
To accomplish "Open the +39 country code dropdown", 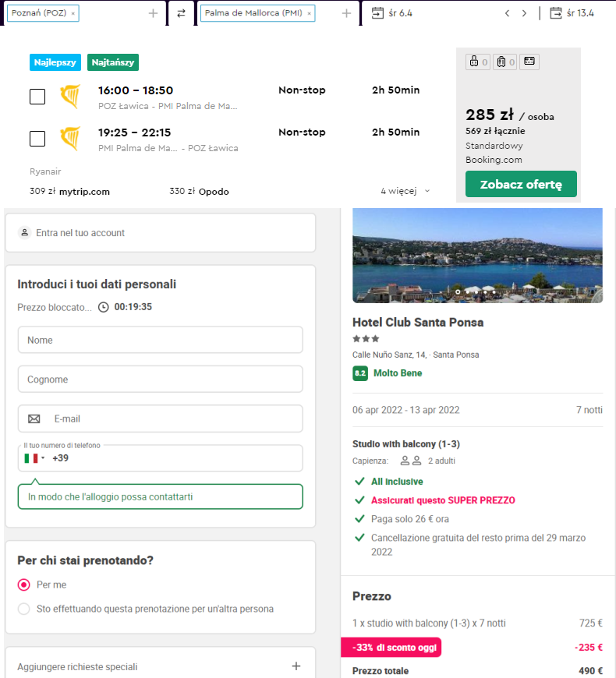I will tap(34, 458).
